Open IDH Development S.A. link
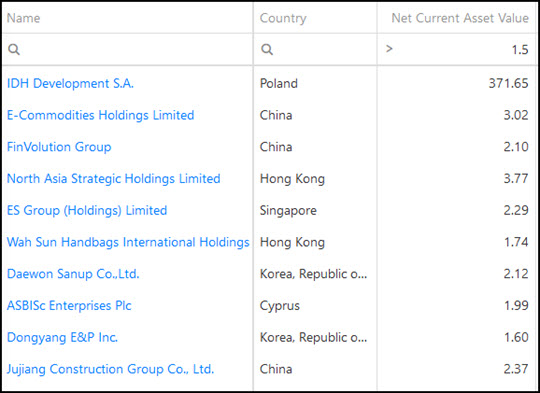The width and height of the screenshot is (540, 393). pyautogui.click(x=70, y=83)
